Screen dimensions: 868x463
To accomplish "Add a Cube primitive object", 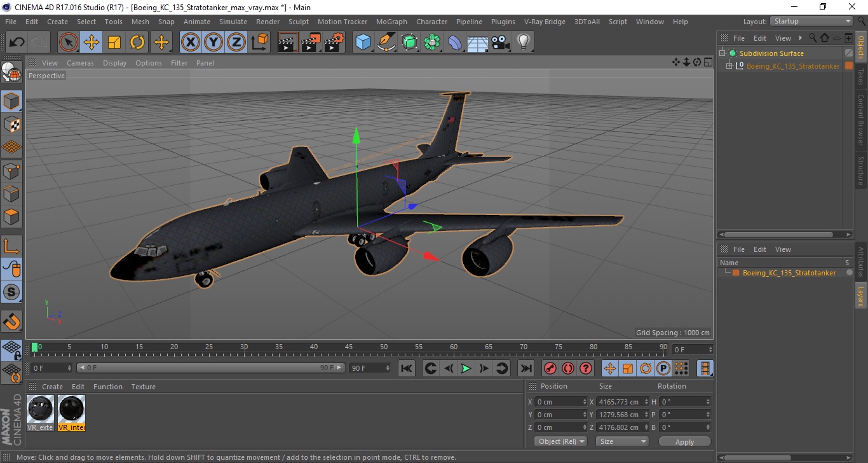I will tap(363, 43).
